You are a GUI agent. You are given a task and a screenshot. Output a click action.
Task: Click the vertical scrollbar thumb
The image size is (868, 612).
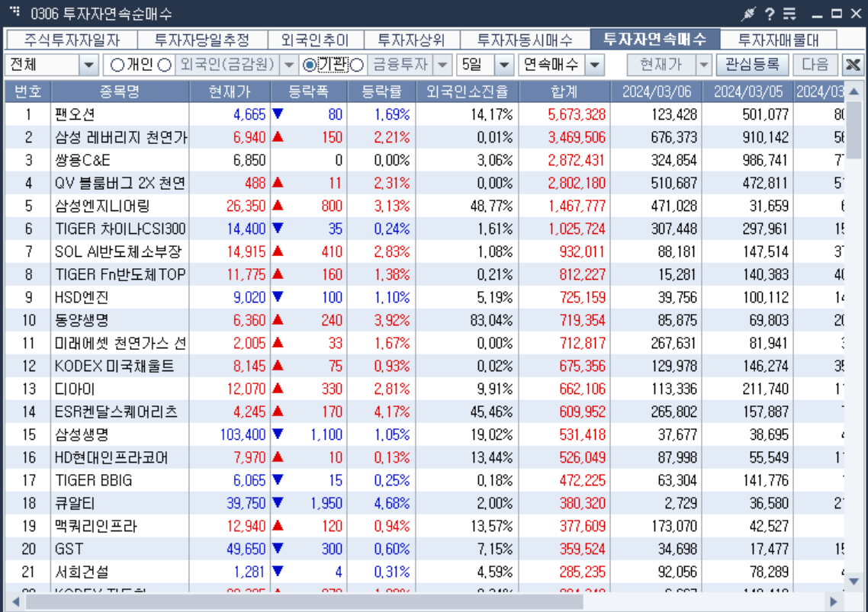(854, 130)
